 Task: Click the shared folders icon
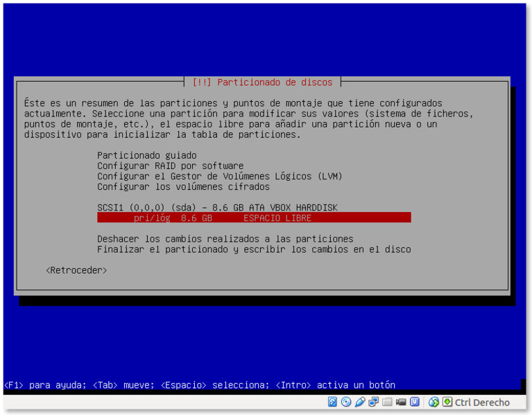pyautogui.click(x=388, y=402)
